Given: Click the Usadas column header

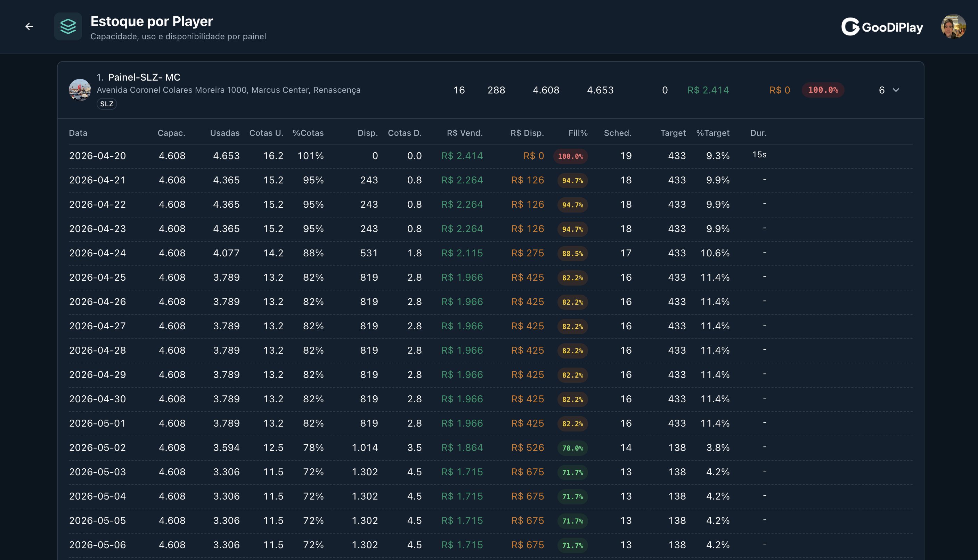Looking at the screenshot, I should point(225,133).
